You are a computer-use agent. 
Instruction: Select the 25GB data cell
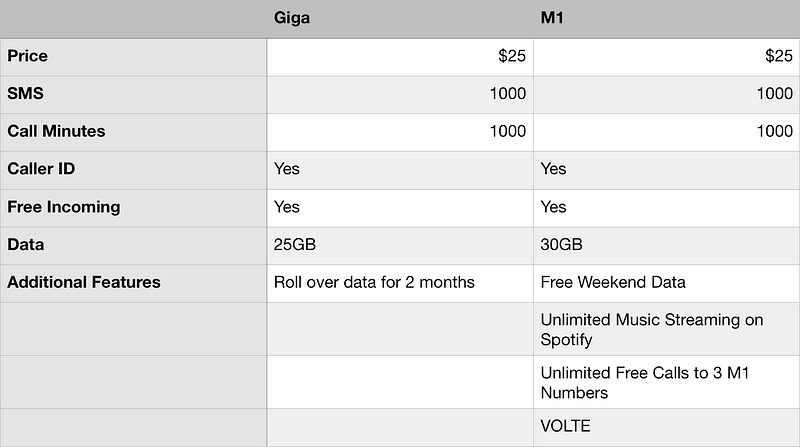coord(400,245)
